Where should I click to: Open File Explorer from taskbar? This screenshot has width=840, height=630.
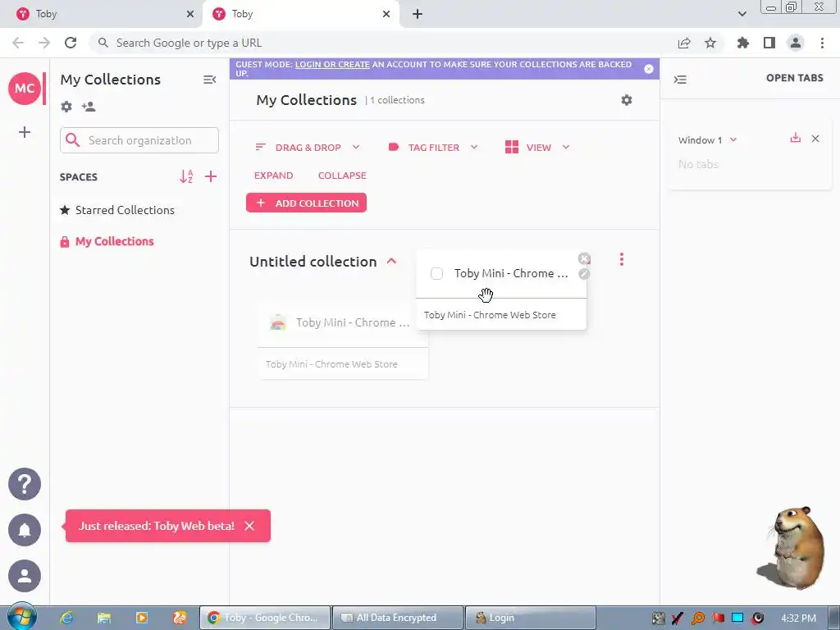pyautogui.click(x=104, y=618)
